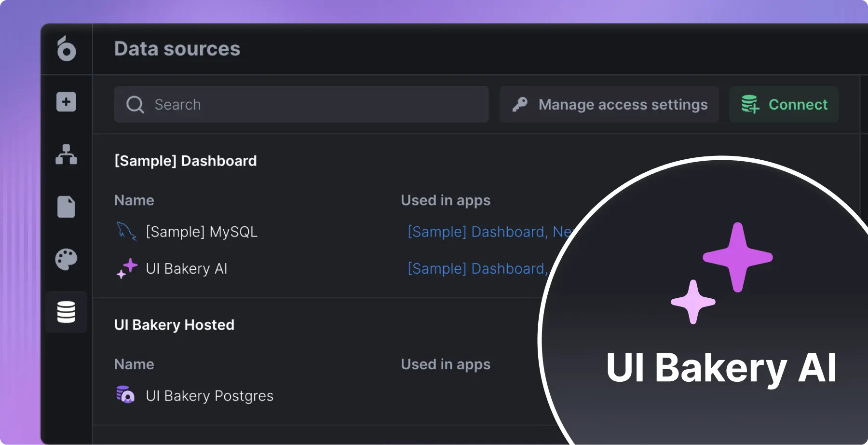Open the UI Bakery AI data source row

tap(186, 268)
